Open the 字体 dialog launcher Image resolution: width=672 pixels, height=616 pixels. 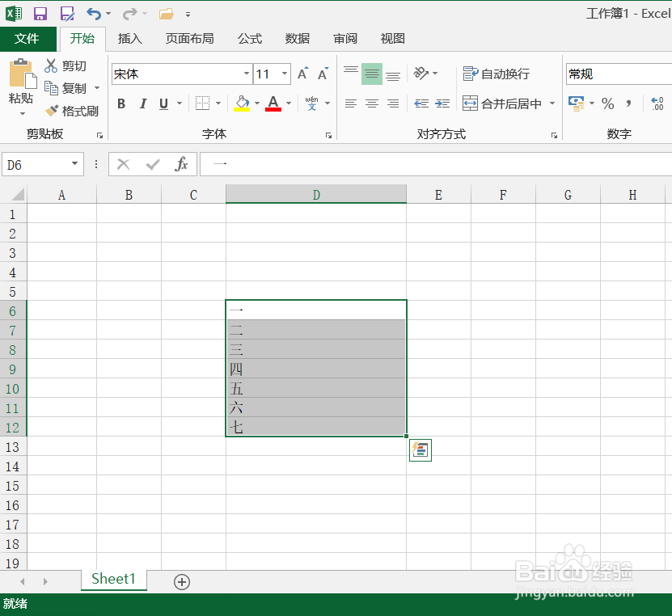[328, 135]
